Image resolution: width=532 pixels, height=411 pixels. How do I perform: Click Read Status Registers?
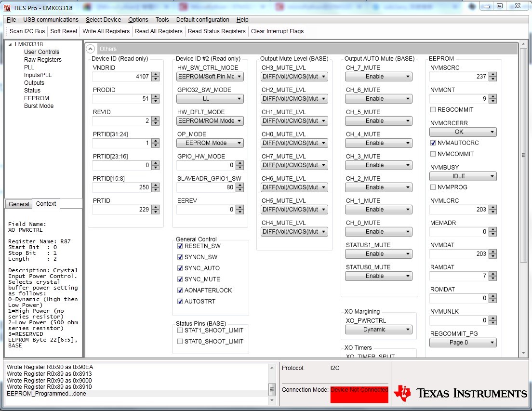[216, 31]
